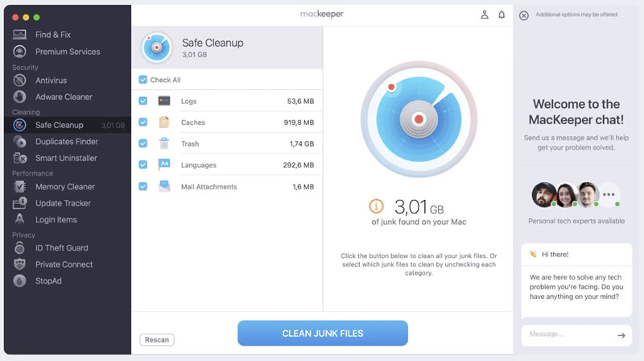This screenshot has height=361, width=644.
Task: Click the Adware Cleaner hand icon
Action: click(19, 97)
